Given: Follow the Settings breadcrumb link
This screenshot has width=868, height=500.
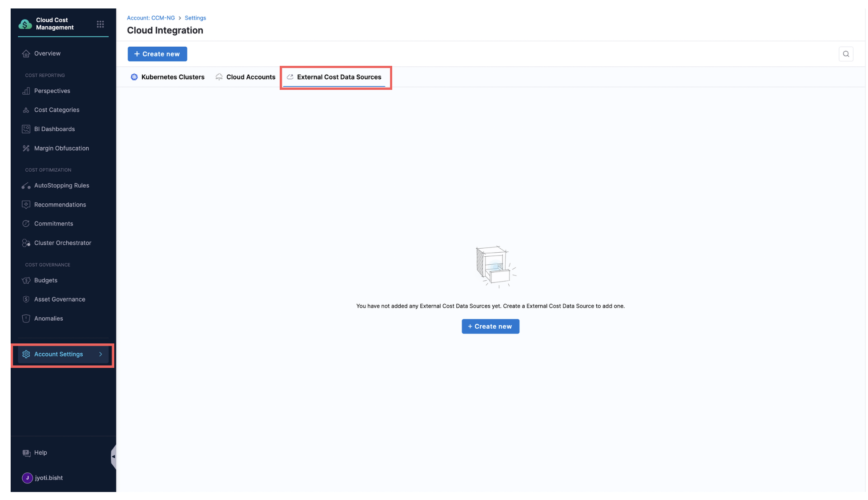Looking at the screenshot, I should (195, 18).
